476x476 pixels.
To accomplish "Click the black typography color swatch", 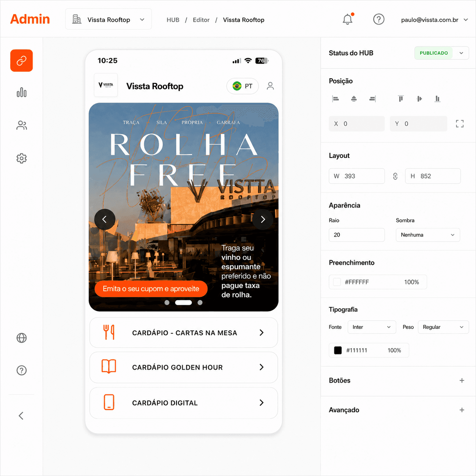I will (338, 350).
